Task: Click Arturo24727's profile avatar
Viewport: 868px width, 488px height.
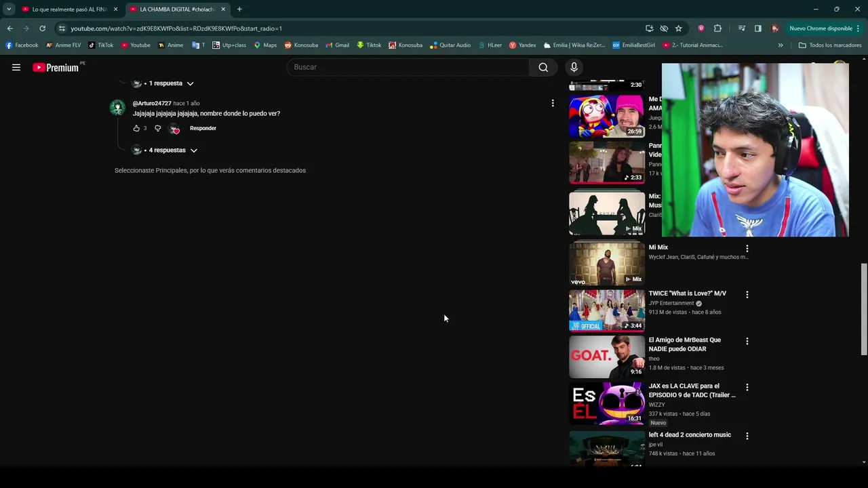Action: pyautogui.click(x=117, y=108)
